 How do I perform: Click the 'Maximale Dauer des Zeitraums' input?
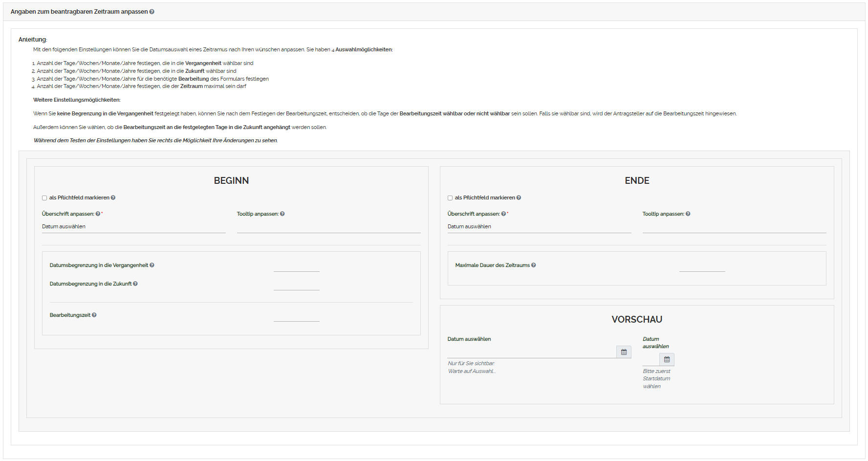pos(702,266)
